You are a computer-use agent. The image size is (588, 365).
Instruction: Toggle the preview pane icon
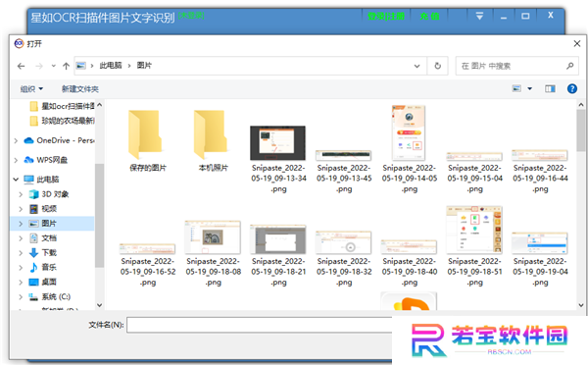550,88
